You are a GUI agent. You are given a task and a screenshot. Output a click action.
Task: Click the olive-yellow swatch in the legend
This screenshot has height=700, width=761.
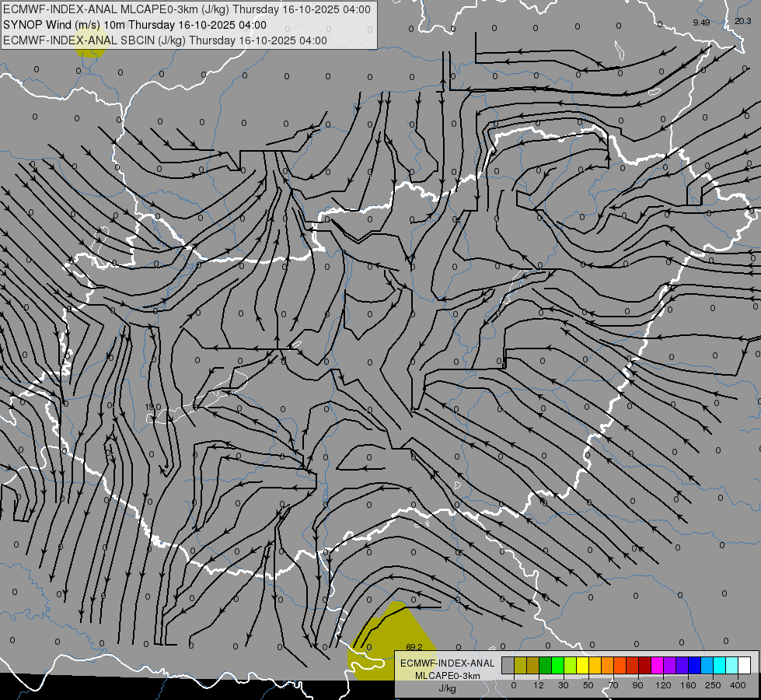[520, 665]
